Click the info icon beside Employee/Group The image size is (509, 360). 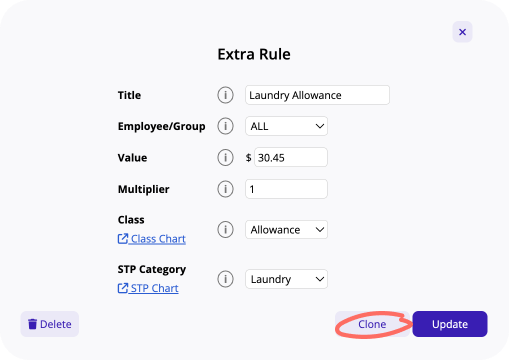[x=225, y=126]
